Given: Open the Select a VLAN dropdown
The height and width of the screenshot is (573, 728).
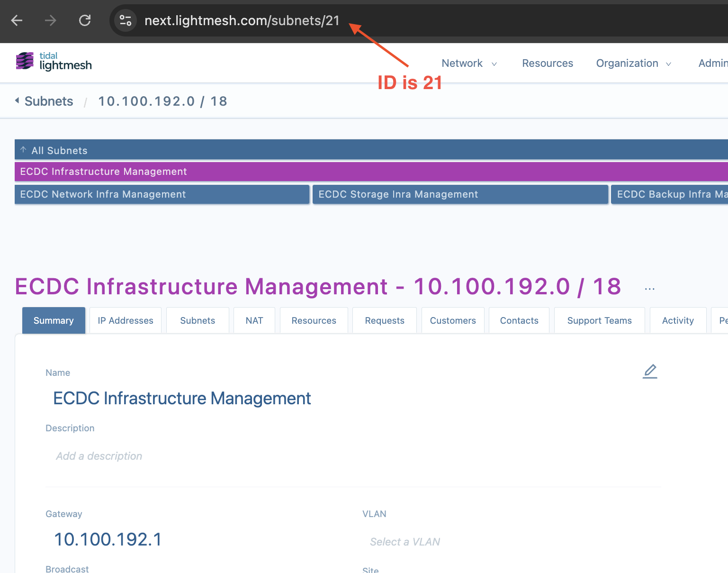Looking at the screenshot, I should [x=405, y=542].
